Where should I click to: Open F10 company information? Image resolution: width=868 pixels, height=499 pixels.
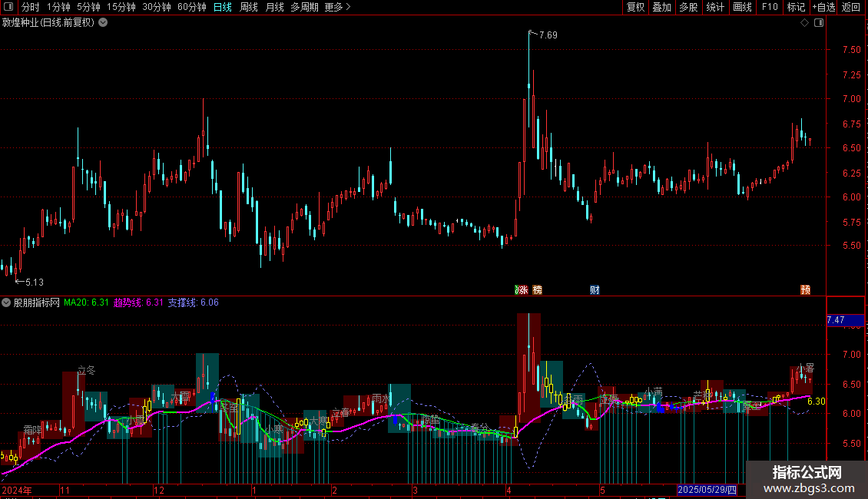coord(770,7)
